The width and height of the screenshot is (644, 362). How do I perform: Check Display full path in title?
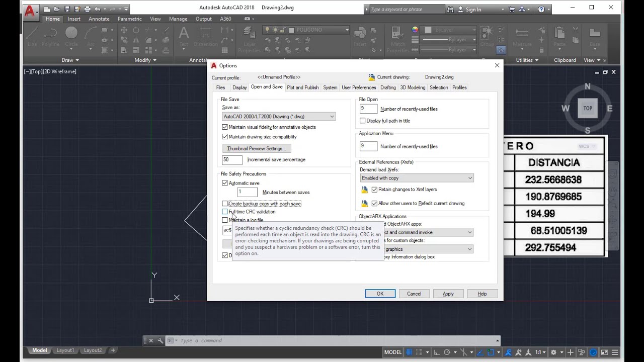tap(362, 121)
